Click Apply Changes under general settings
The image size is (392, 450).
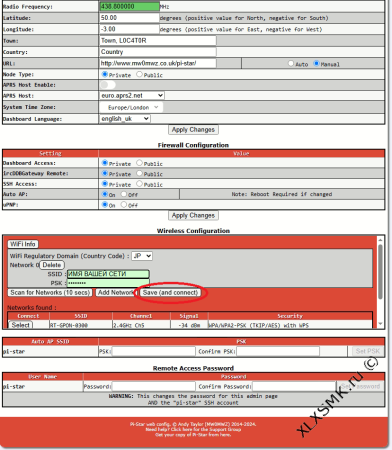193,130
